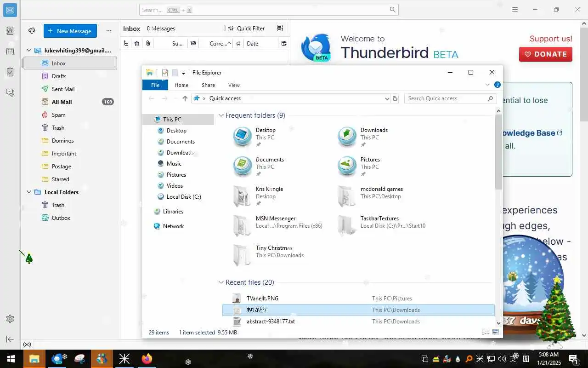Select the abstract-9348177.txt recent file

tap(358, 321)
